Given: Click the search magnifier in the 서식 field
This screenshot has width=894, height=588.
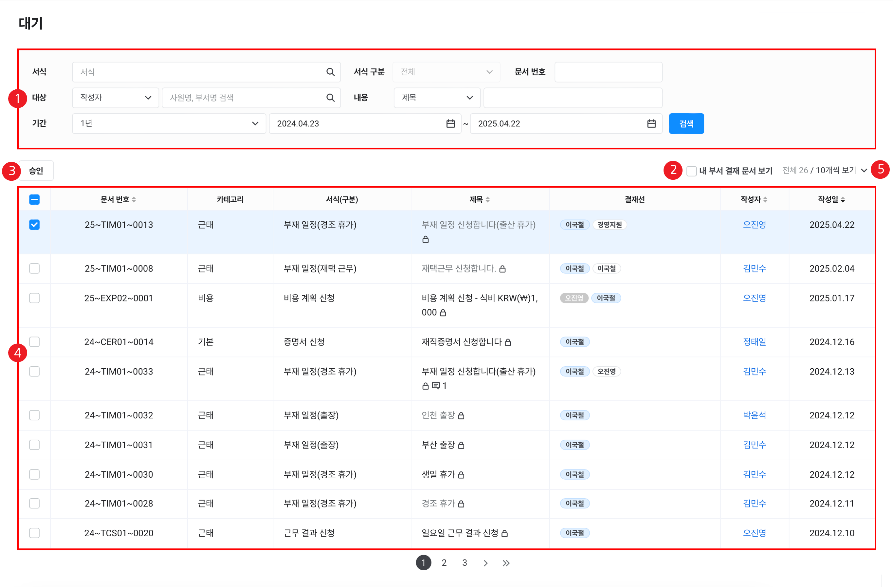Looking at the screenshot, I should 330,72.
